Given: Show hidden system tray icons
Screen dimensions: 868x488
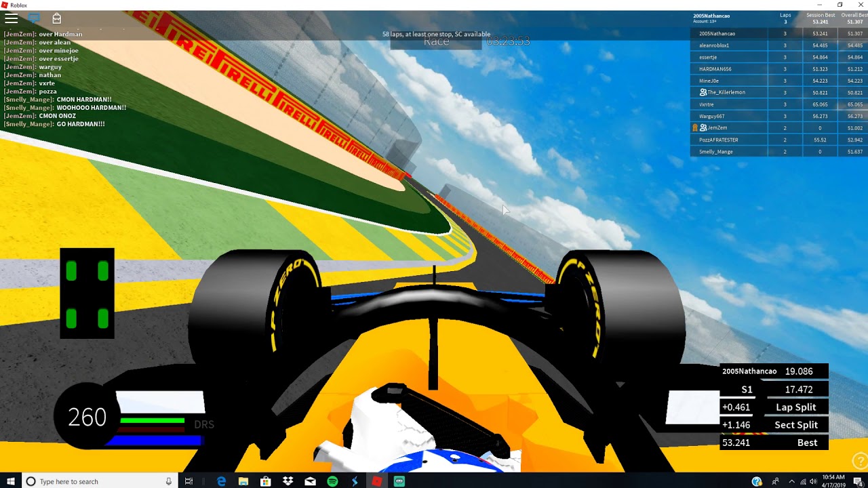Looking at the screenshot, I should point(791,481).
